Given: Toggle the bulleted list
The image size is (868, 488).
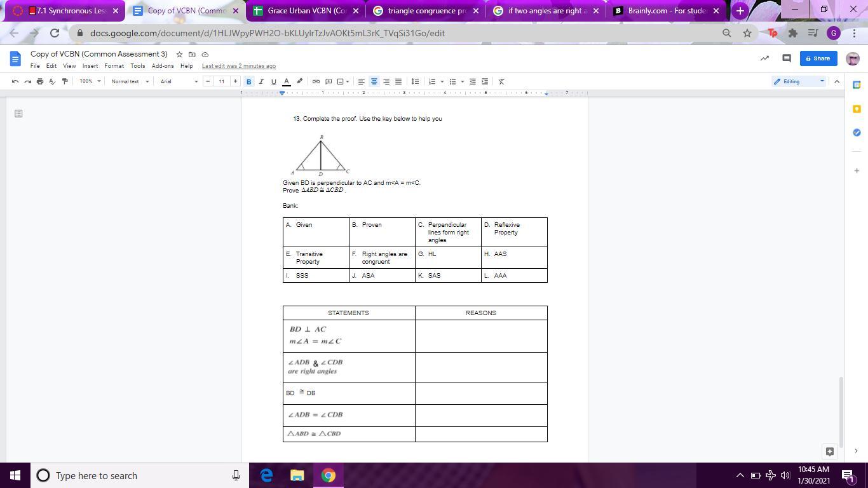Looking at the screenshot, I should (x=452, y=81).
